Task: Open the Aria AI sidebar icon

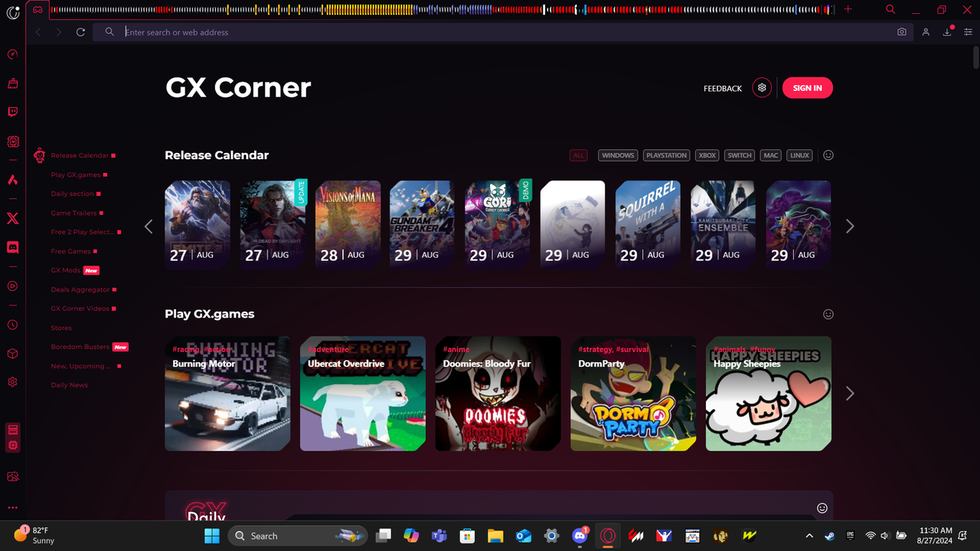Action: click(x=12, y=180)
